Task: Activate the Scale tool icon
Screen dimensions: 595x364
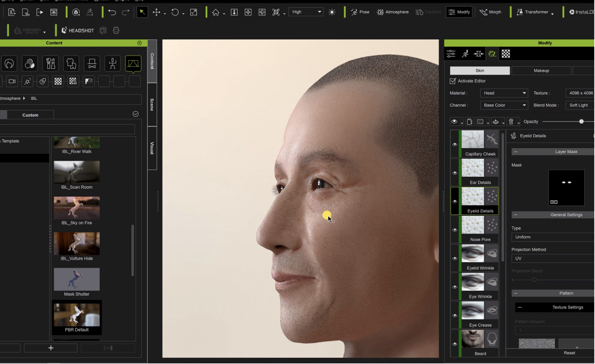Action: (193, 12)
